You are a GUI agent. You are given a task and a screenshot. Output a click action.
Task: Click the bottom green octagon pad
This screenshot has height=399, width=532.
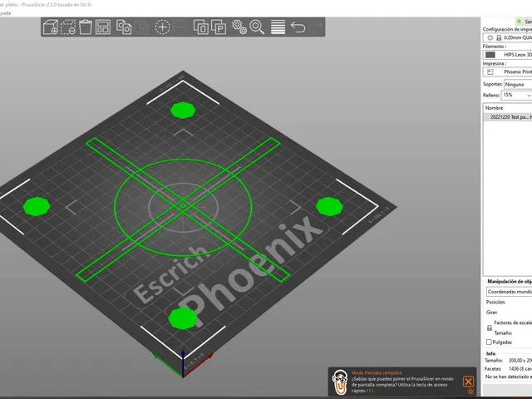point(183,318)
